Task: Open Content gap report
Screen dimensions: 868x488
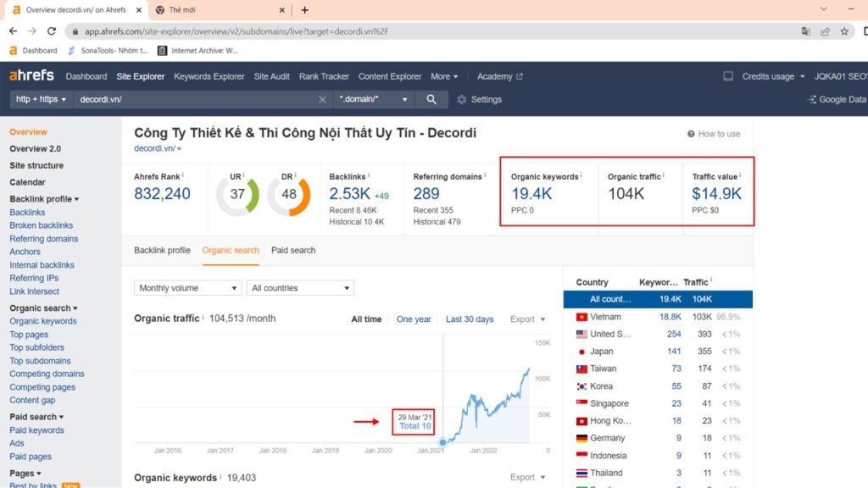Action: [x=32, y=400]
